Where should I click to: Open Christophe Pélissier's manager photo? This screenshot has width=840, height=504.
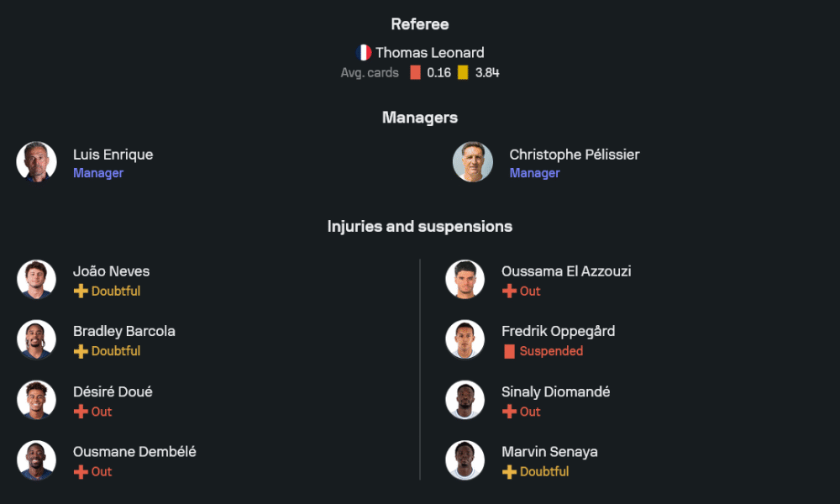point(473,162)
